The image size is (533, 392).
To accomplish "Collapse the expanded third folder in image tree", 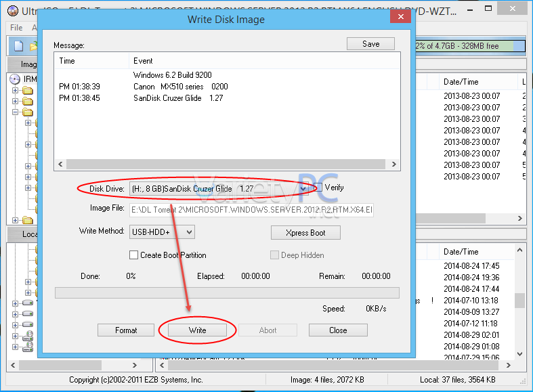I will (15, 112).
